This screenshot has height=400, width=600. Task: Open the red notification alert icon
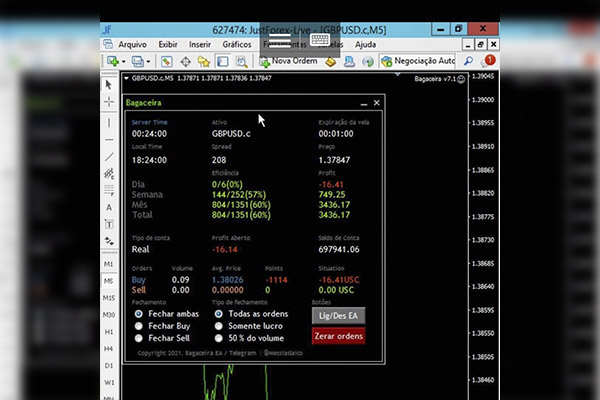[x=490, y=62]
